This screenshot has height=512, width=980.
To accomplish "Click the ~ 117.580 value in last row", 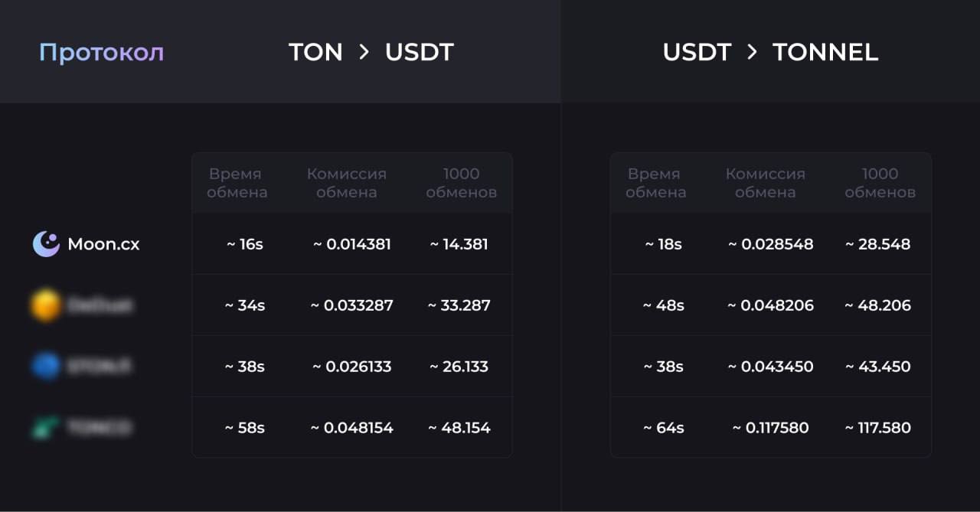I will 878,428.
